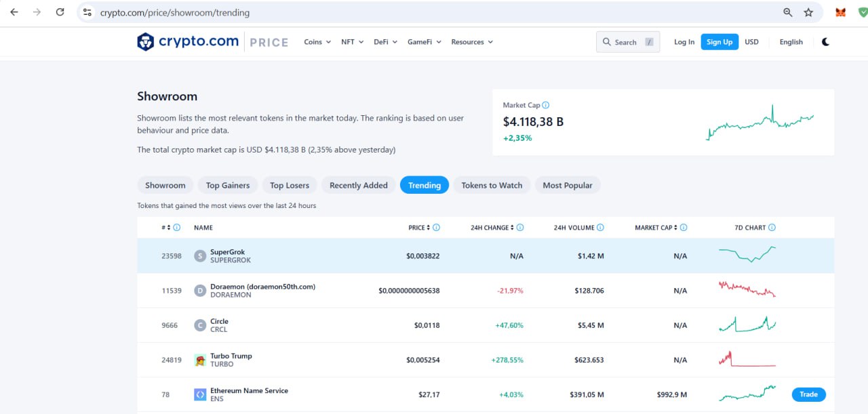Viewport: 868px width, 414px height.
Task: Reload the page with the refresh icon
Action: [x=60, y=12]
